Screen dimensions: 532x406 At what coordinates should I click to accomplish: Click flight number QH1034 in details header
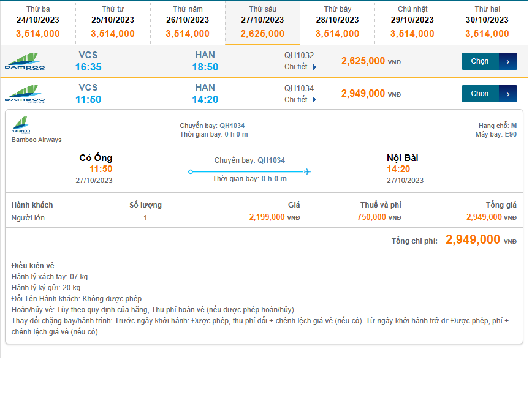[232, 126]
